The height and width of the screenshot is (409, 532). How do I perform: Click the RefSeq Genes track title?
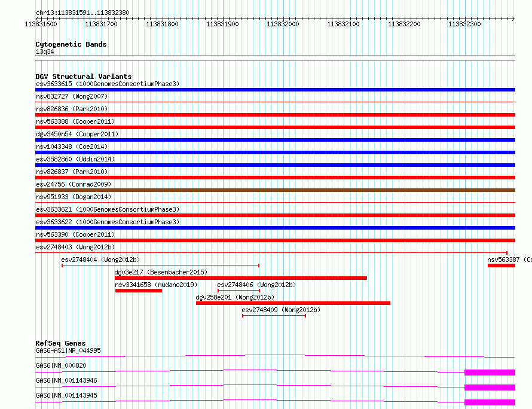(60, 343)
